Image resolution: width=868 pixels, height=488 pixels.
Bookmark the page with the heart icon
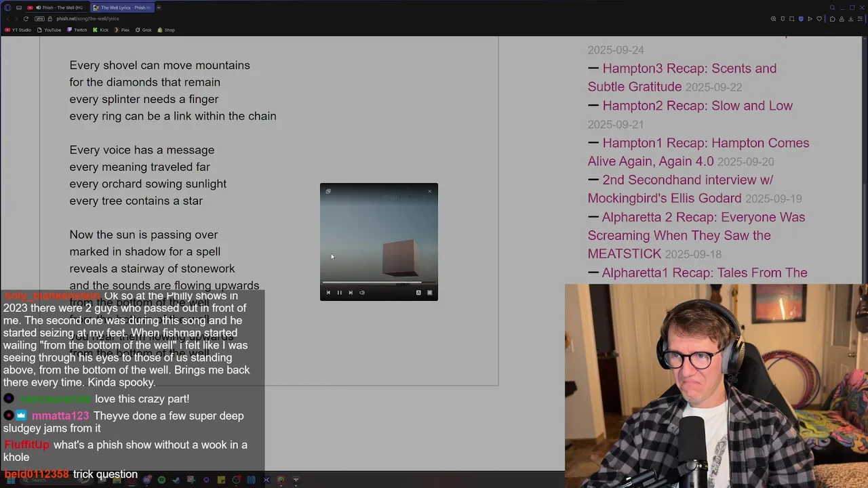(819, 19)
